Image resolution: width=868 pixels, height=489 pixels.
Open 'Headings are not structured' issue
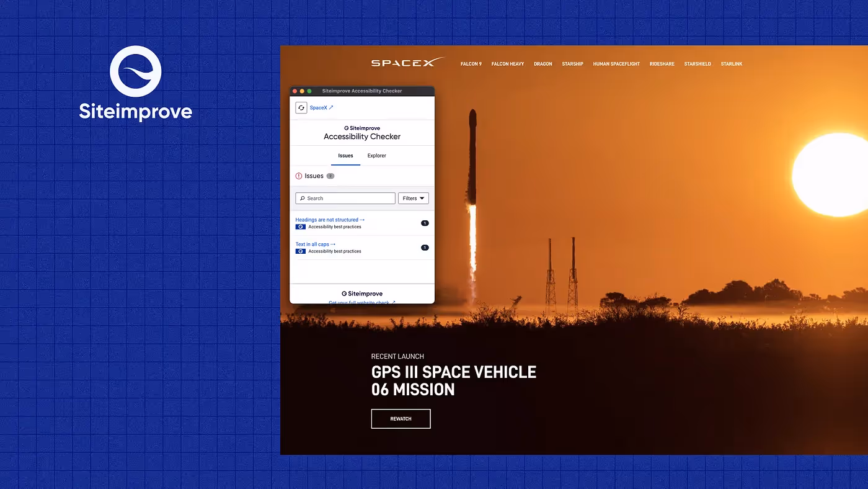[x=330, y=220]
